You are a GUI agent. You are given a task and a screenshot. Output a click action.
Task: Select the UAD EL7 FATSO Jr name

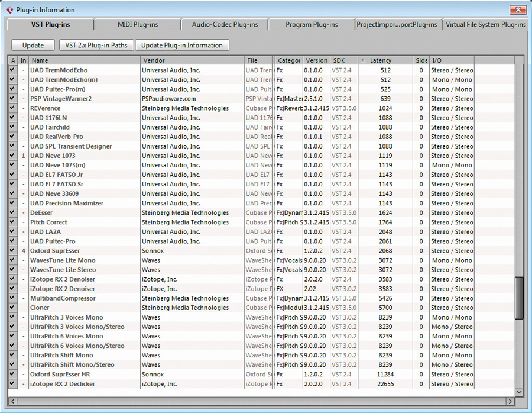coord(56,175)
